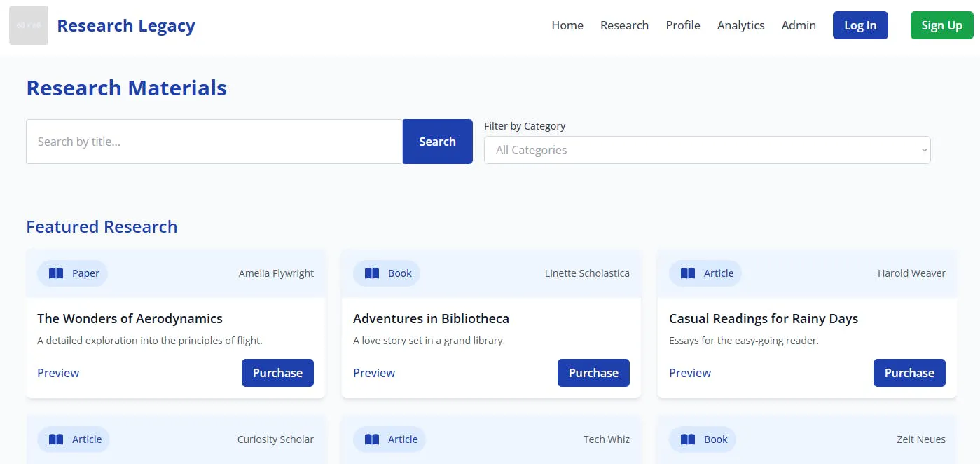Purchase The Wonders of Aerodynamics
The height and width of the screenshot is (464, 980).
277,373
